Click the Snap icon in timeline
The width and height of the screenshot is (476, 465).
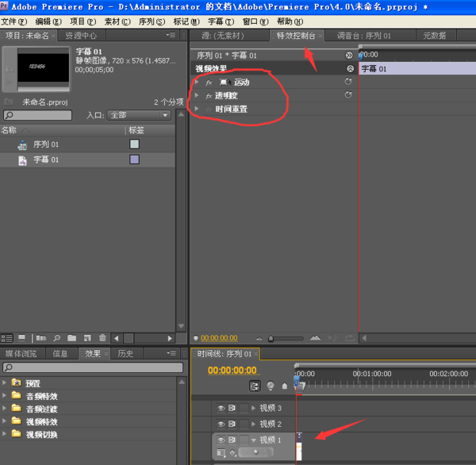point(255,386)
